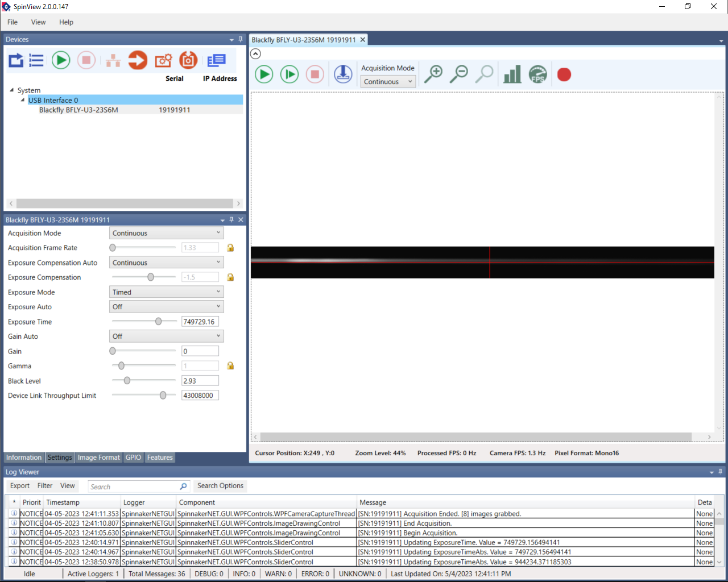
Task: Click Search Options in Log Viewer
Action: tap(220, 486)
